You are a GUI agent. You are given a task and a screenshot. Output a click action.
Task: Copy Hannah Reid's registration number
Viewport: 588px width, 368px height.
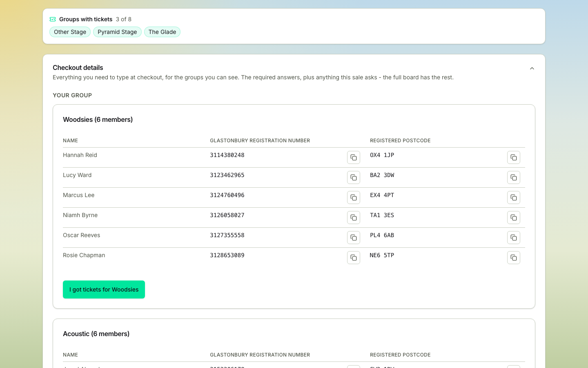pos(354,157)
